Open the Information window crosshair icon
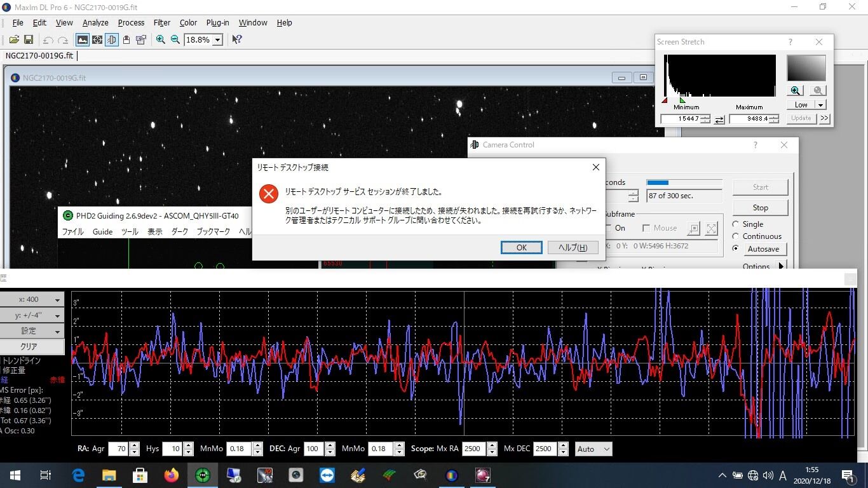The image size is (868, 488). (97, 39)
